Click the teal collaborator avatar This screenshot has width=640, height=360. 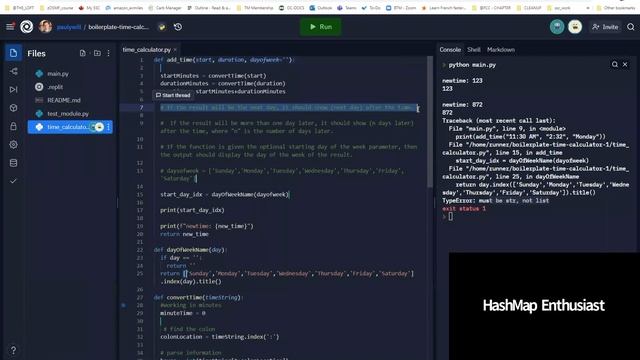557,27
